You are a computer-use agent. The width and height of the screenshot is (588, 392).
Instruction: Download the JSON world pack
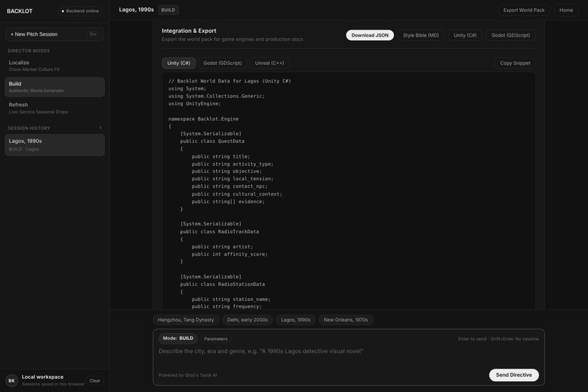point(370,35)
